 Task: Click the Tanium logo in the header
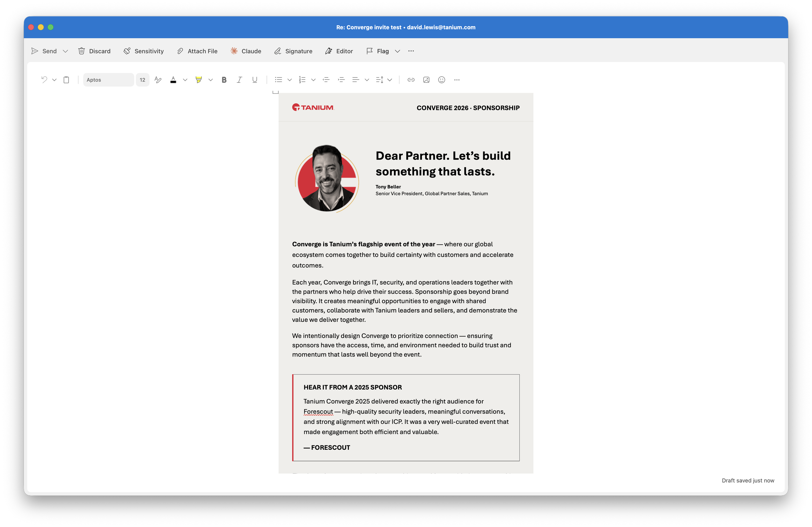point(313,107)
